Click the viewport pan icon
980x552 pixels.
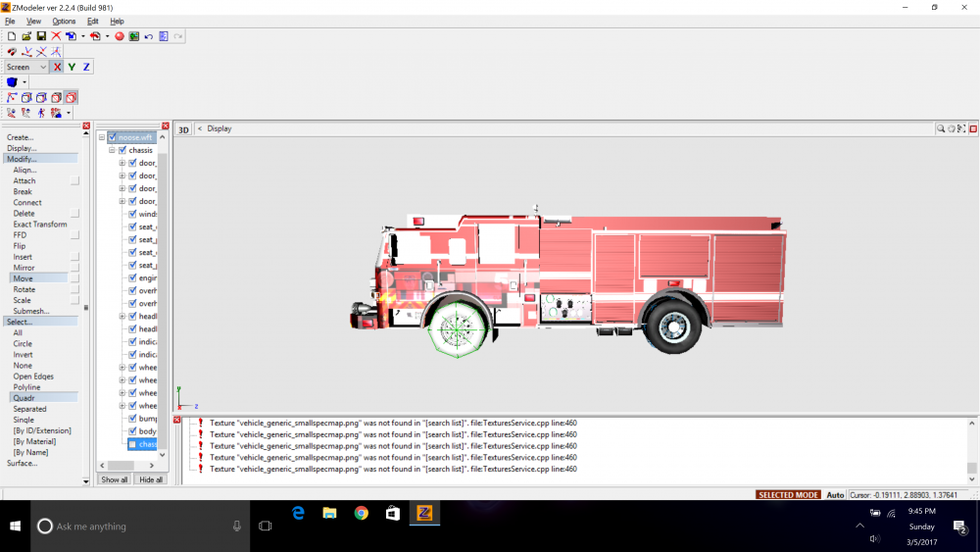[x=952, y=128]
